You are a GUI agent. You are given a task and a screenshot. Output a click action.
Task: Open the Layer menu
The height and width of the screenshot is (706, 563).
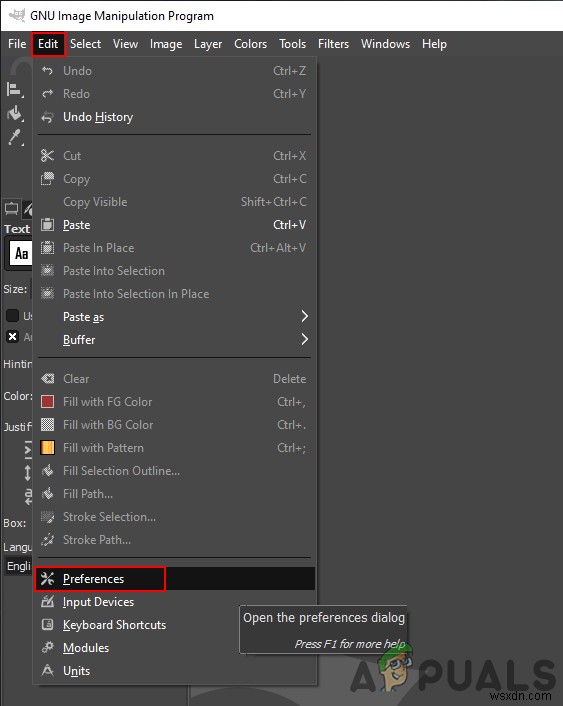pyautogui.click(x=208, y=44)
